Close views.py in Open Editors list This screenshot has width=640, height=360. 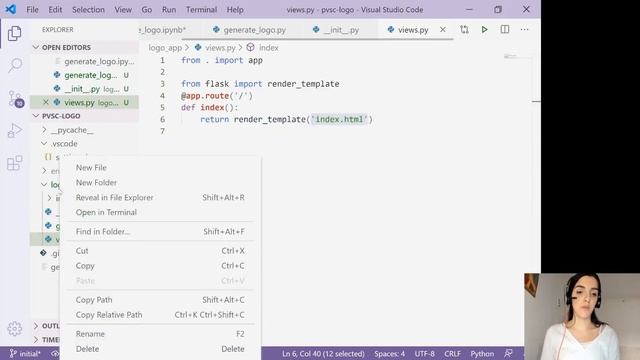click(46, 102)
